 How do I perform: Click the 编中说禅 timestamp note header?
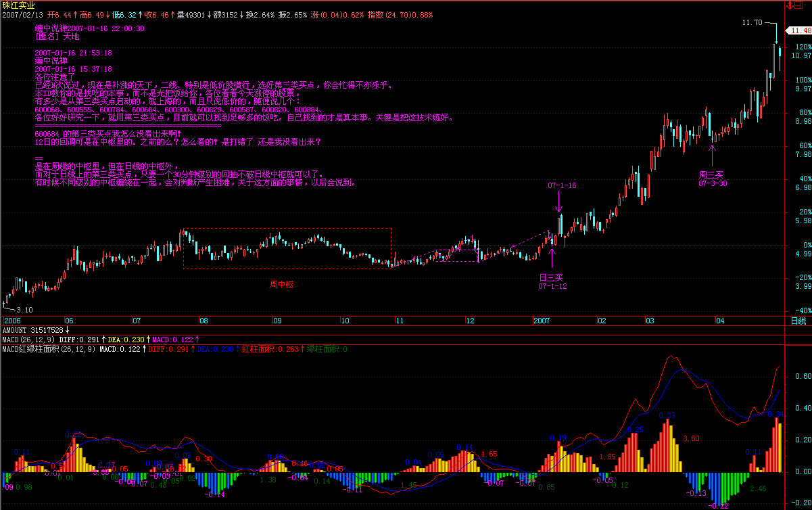click(89, 28)
